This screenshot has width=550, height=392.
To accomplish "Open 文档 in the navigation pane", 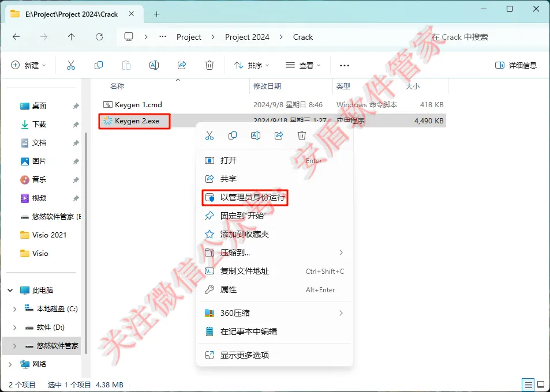I will [39, 142].
